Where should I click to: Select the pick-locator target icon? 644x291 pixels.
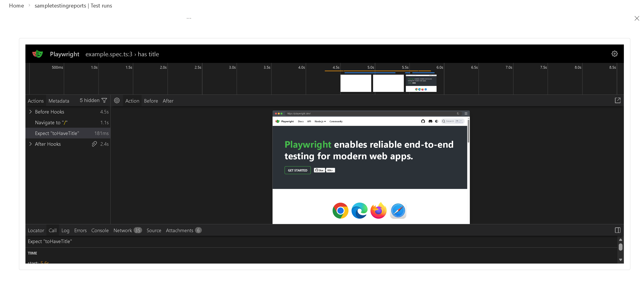click(117, 100)
